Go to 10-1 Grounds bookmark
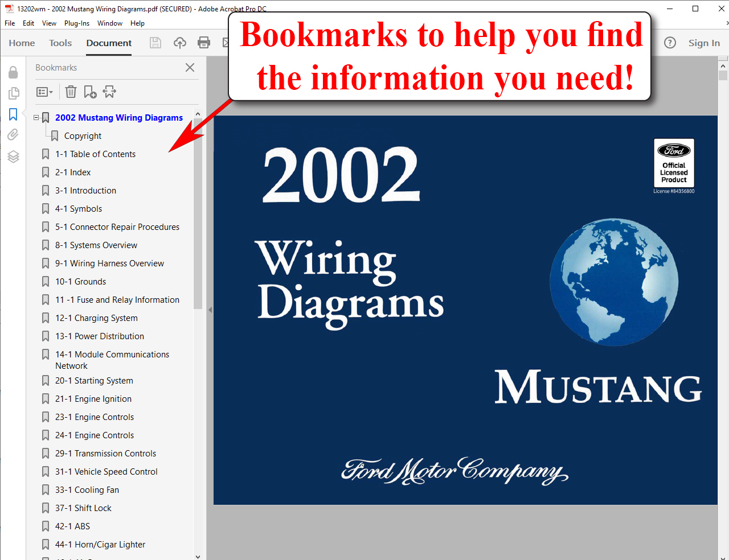 (x=80, y=282)
